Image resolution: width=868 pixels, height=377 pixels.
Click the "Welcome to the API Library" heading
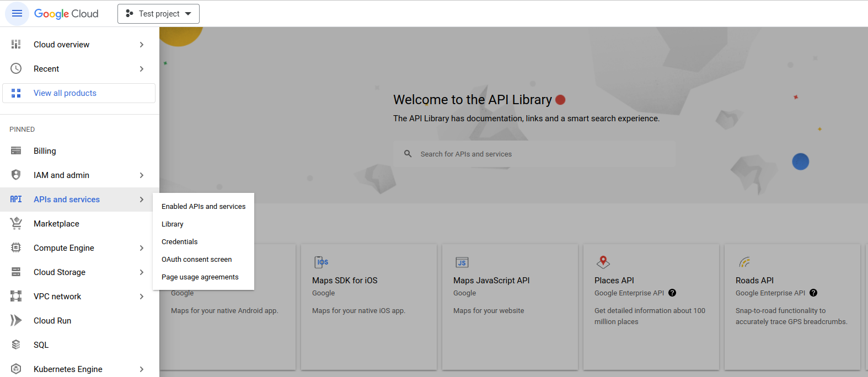click(473, 99)
